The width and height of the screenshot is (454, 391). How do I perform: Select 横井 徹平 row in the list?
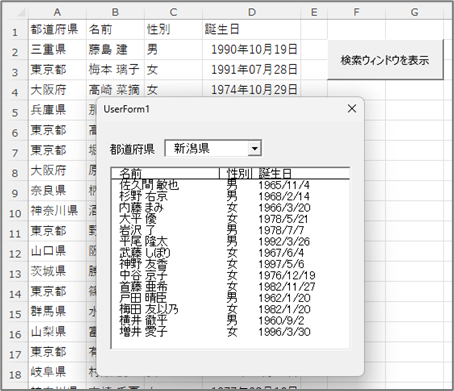(x=230, y=321)
